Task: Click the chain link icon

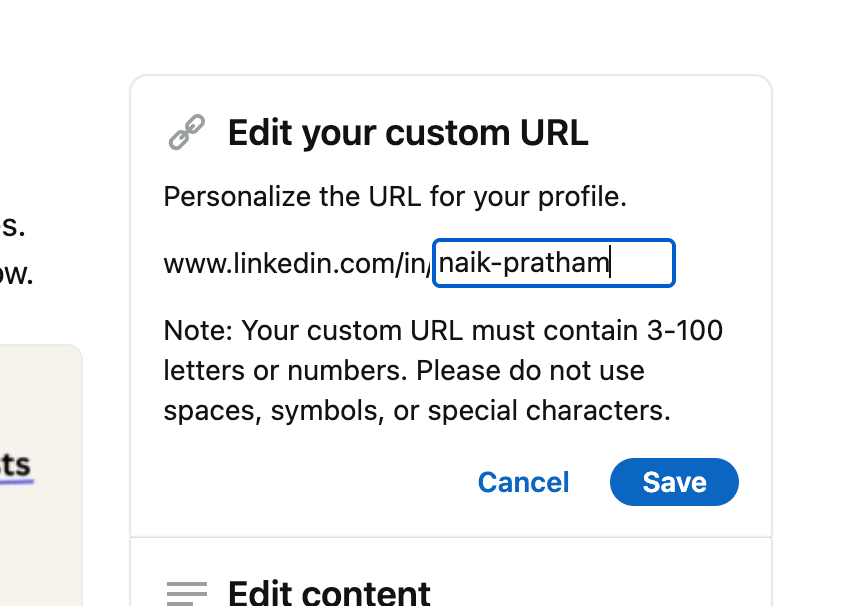Action: [186, 132]
